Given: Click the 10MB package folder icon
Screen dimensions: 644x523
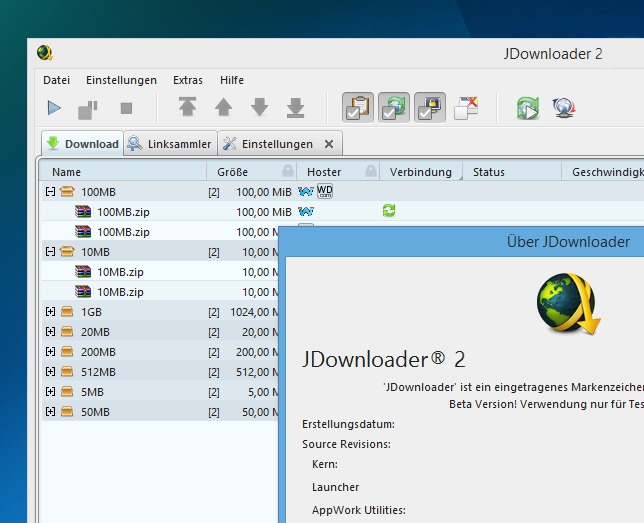Looking at the screenshot, I should (x=67, y=251).
